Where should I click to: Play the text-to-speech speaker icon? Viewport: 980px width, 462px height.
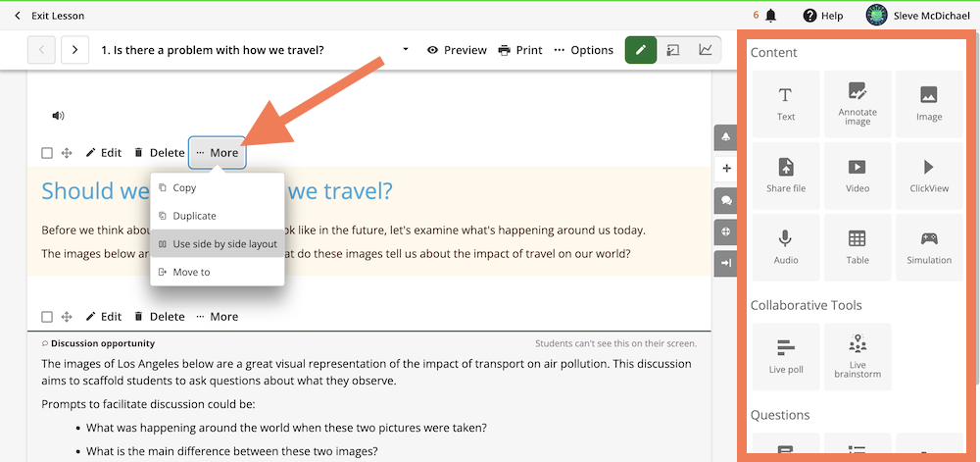point(58,116)
